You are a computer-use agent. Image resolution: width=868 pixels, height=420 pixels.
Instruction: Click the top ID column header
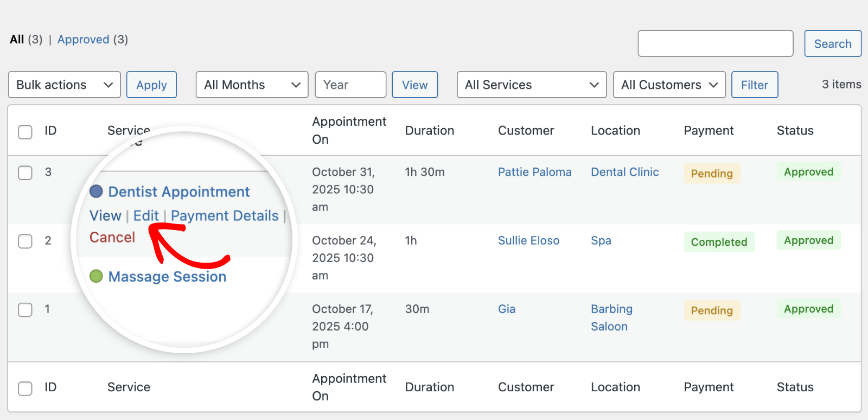tap(50, 130)
